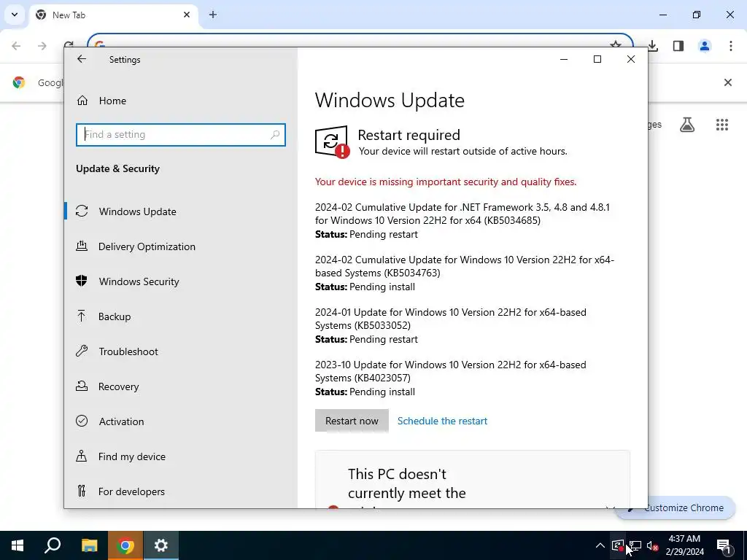Click Chrome back navigation arrow

(x=16, y=46)
